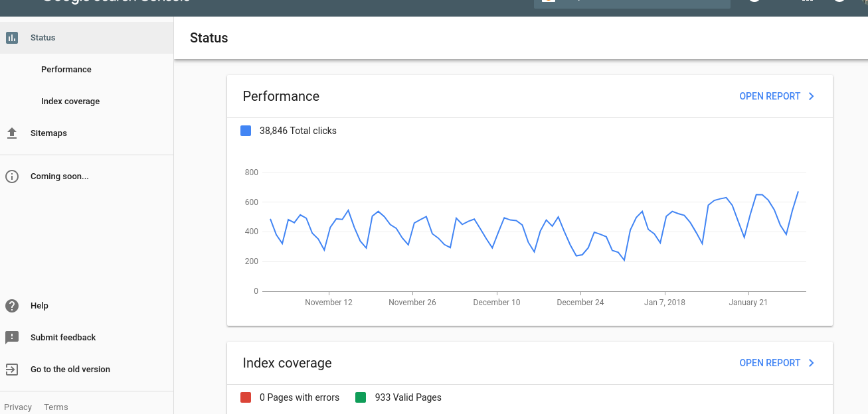Click the Terms link in footer
Screen dimensions: 868x414
point(56,407)
